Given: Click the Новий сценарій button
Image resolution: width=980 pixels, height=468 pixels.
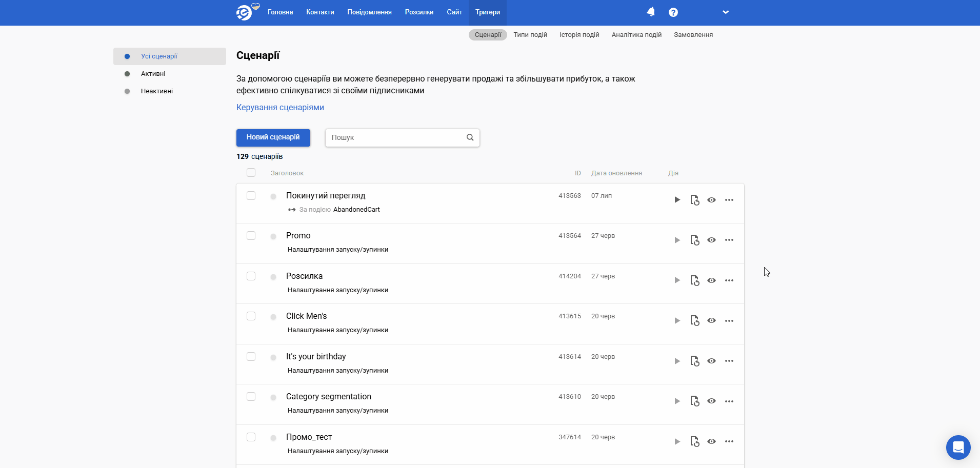Looking at the screenshot, I should [273, 137].
